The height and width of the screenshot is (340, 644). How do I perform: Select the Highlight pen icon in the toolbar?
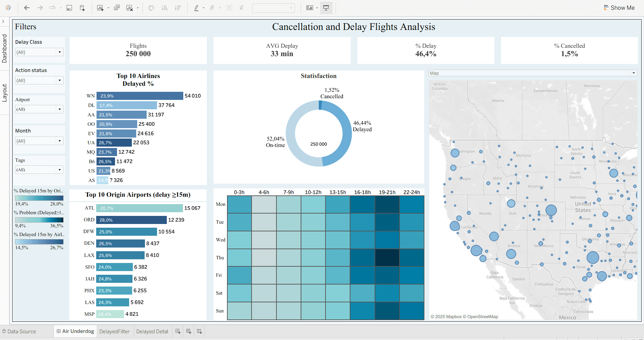196,7
